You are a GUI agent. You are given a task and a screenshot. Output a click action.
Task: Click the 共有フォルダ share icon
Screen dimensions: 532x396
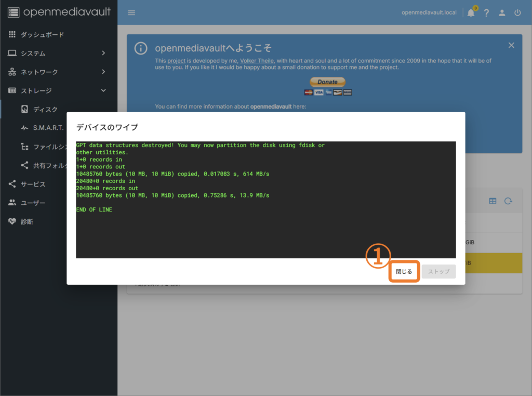pyautogui.click(x=24, y=165)
